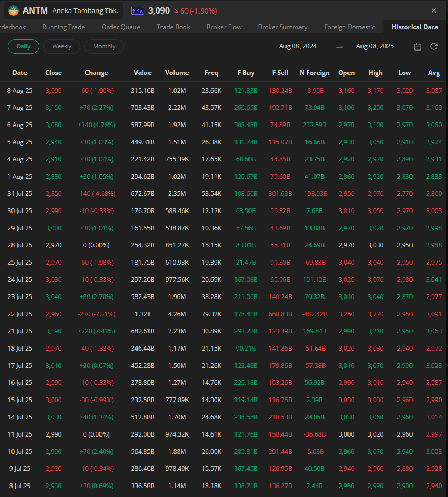Image resolution: width=448 pixels, height=497 pixels.
Task: Select the 8 Aug 25 date cell
Action: pos(20,91)
